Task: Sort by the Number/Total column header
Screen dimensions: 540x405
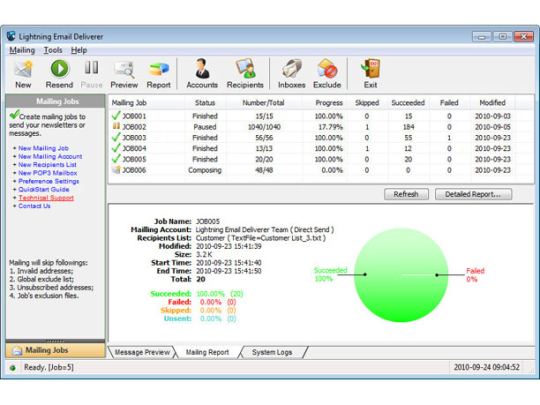Action: (264, 103)
